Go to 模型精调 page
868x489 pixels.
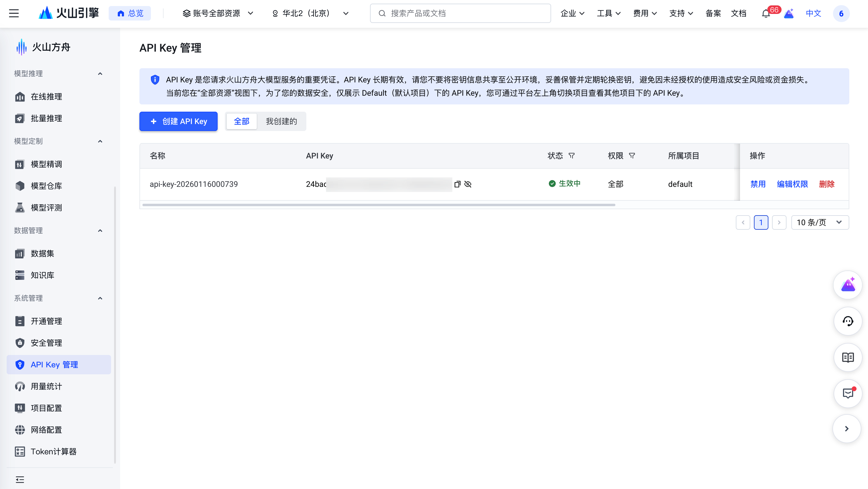(46, 164)
